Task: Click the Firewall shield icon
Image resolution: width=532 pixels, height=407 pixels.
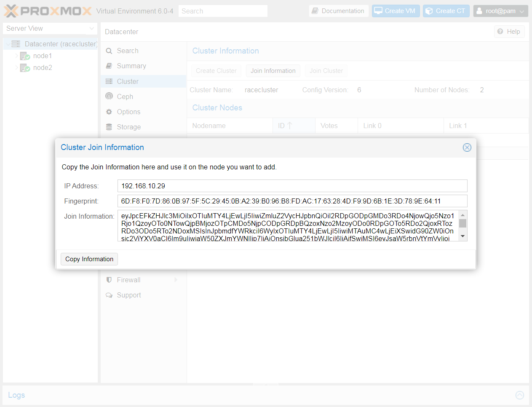Action: (x=109, y=280)
